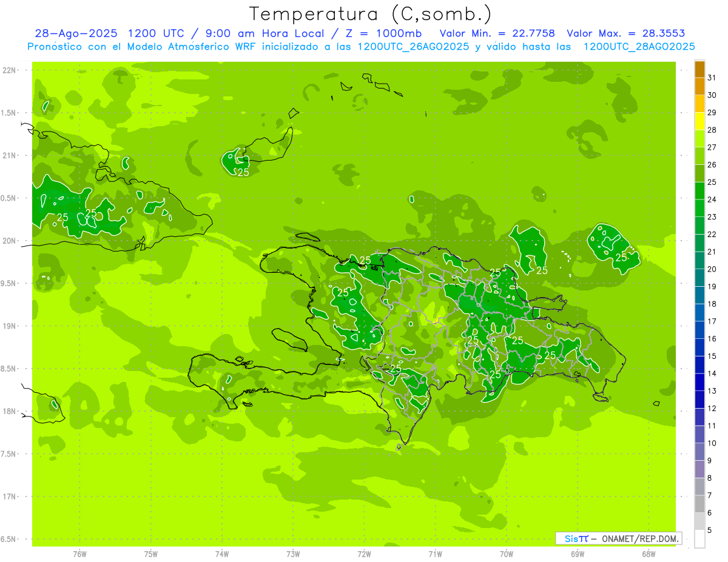728x562 pixels.
Task: Click the "0.5N" latitude axis label
Action: click(x=9, y=198)
